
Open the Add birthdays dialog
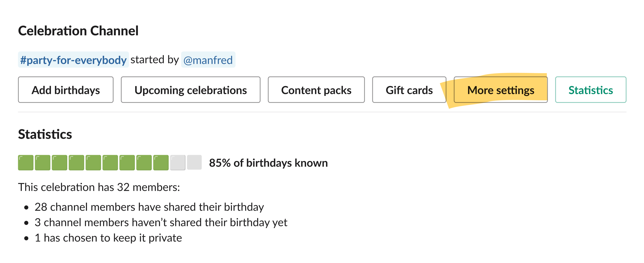[x=66, y=90]
